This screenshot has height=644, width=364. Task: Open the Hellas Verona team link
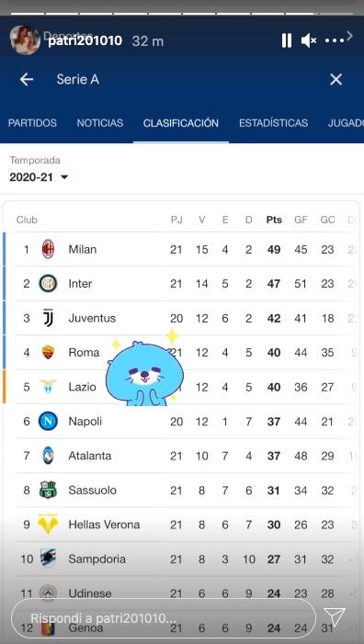tap(104, 525)
